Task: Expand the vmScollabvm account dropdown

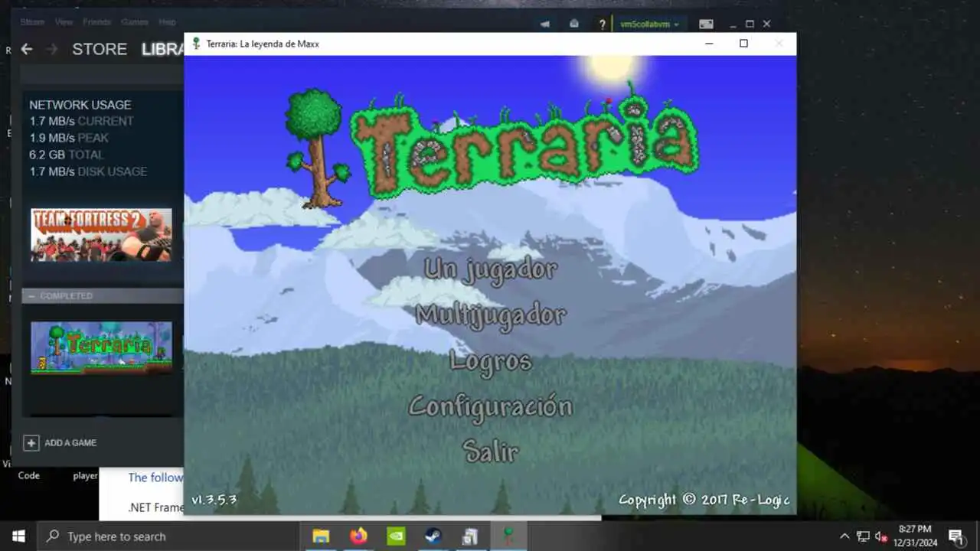Action: tap(650, 24)
